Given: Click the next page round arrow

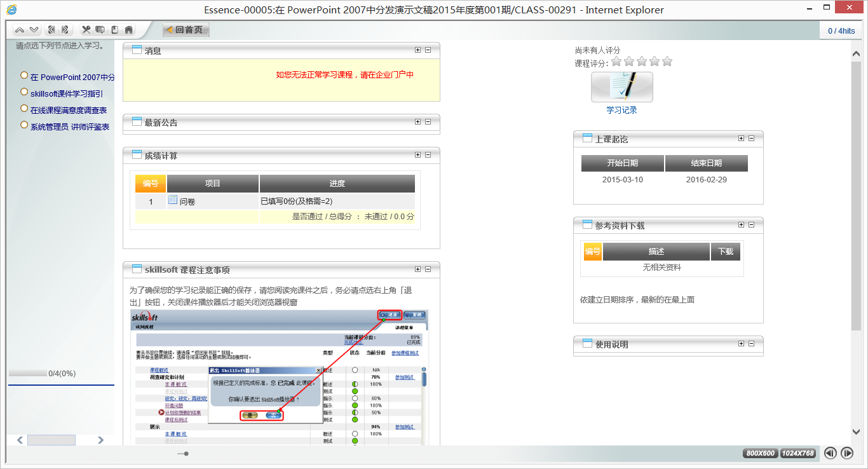Looking at the screenshot, I should (847, 453).
